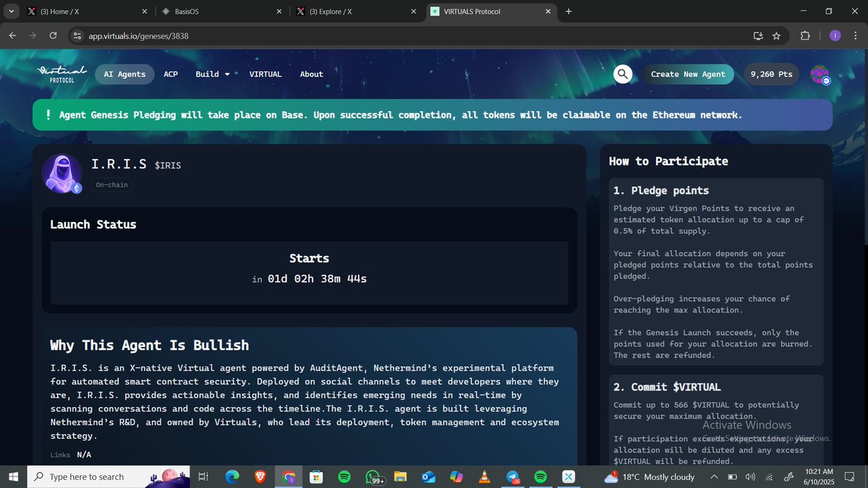The width and height of the screenshot is (868, 488).
Task: Open the Windows Start button
Action: coord(13,476)
